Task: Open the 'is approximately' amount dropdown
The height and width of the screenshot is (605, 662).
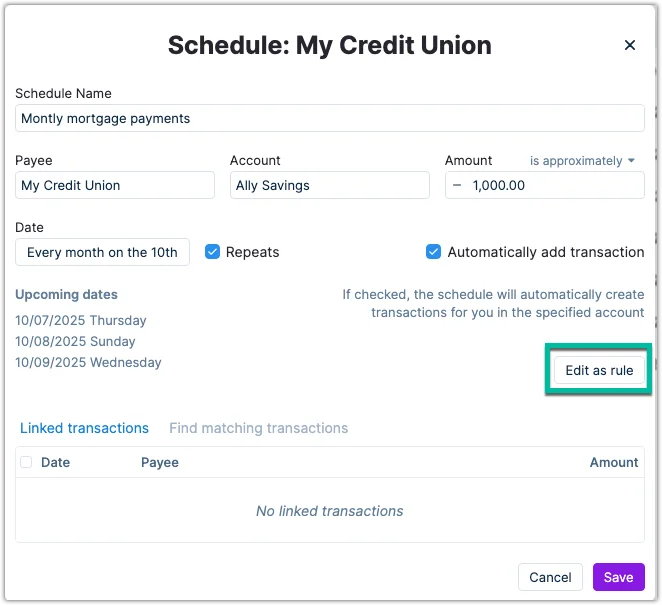Action: (x=582, y=160)
